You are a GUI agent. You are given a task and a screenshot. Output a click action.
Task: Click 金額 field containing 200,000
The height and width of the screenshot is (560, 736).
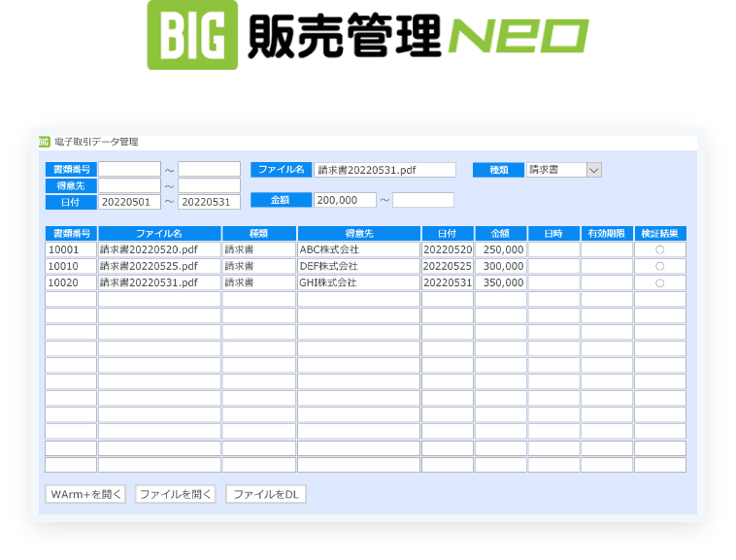point(345,200)
